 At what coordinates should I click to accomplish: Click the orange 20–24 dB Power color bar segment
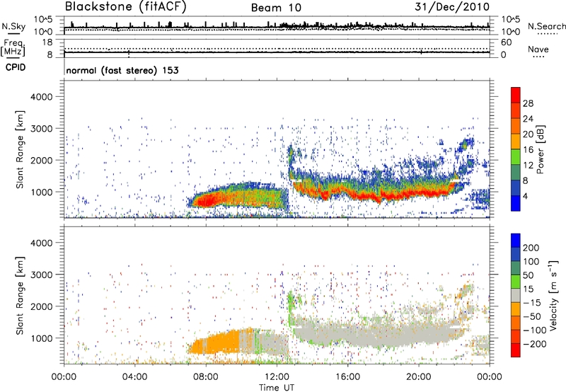click(516, 126)
